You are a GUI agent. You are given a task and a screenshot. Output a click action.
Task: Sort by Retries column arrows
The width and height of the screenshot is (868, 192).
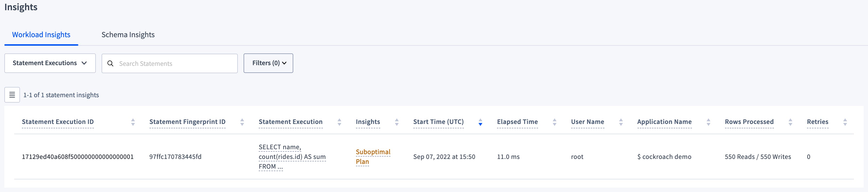pyautogui.click(x=845, y=122)
